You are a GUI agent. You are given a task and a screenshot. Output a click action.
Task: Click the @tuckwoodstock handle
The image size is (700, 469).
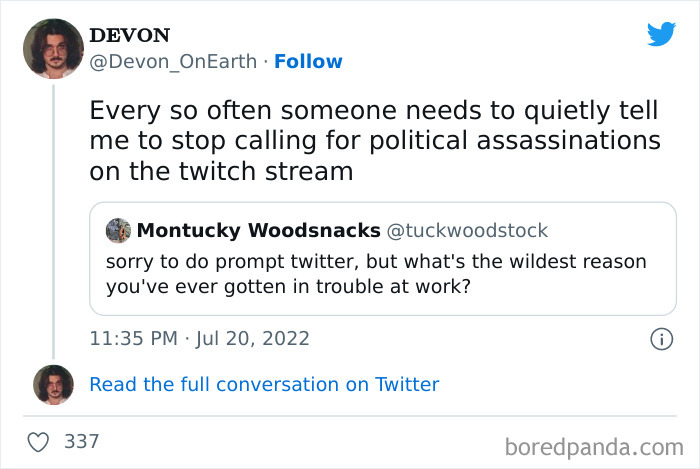click(x=467, y=231)
